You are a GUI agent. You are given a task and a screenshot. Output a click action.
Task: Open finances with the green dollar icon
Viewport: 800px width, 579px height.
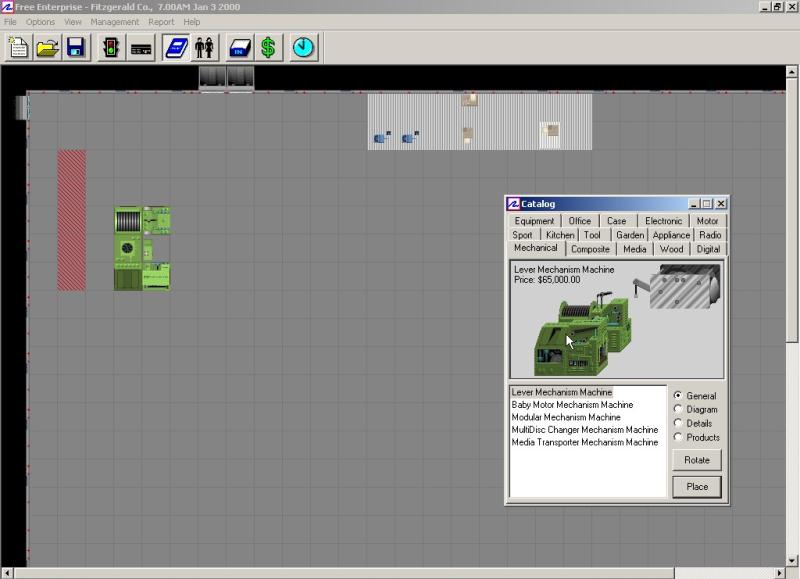tap(268, 47)
